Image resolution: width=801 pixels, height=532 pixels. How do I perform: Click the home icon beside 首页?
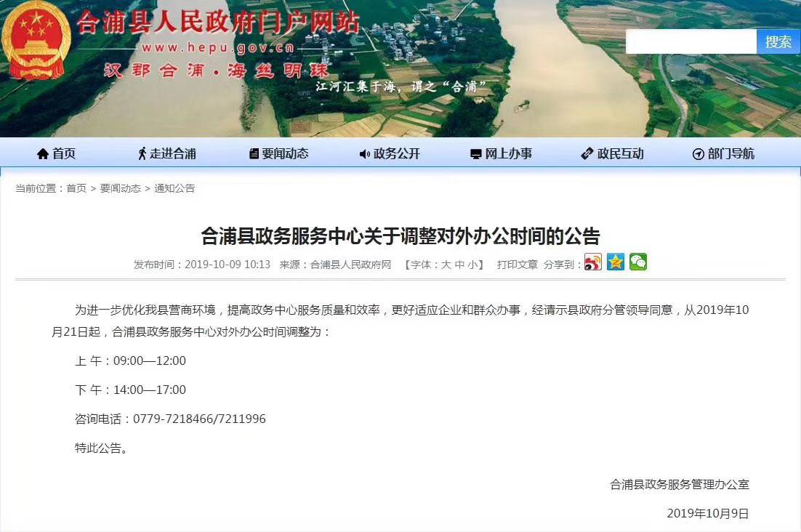tap(43, 153)
